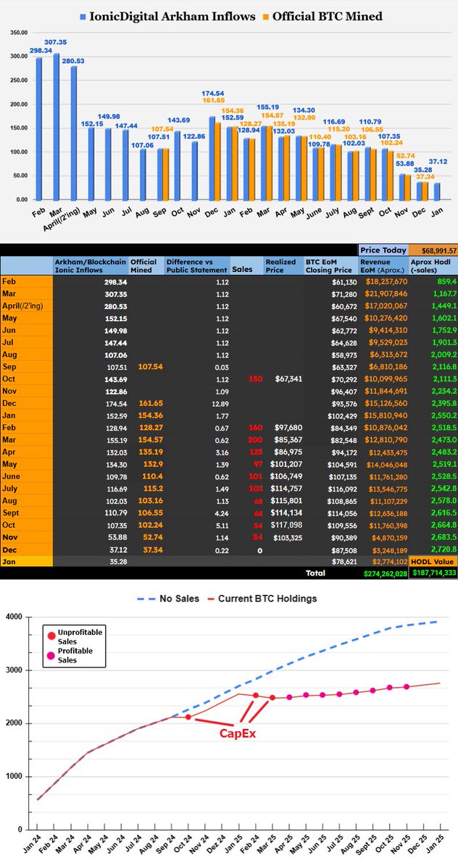Click the 'Difference vs Public Statement' column header
The width and height of the screenshot is (458, 868).
(x=196, y=266)
